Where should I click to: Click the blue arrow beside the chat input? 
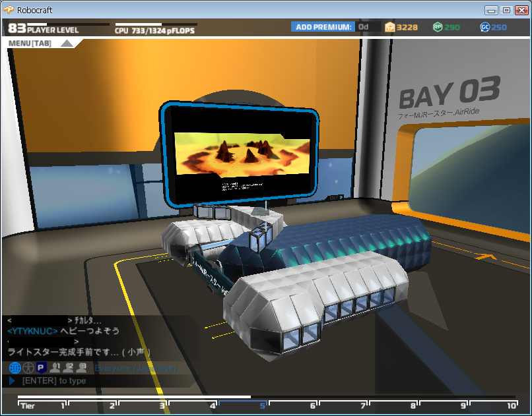coord(12,381)
